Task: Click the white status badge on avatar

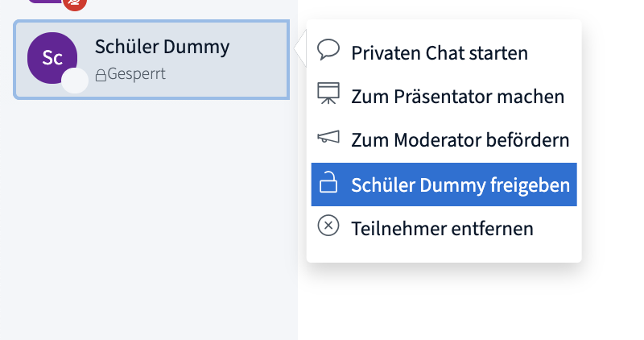Action: (x=74, y=81)
